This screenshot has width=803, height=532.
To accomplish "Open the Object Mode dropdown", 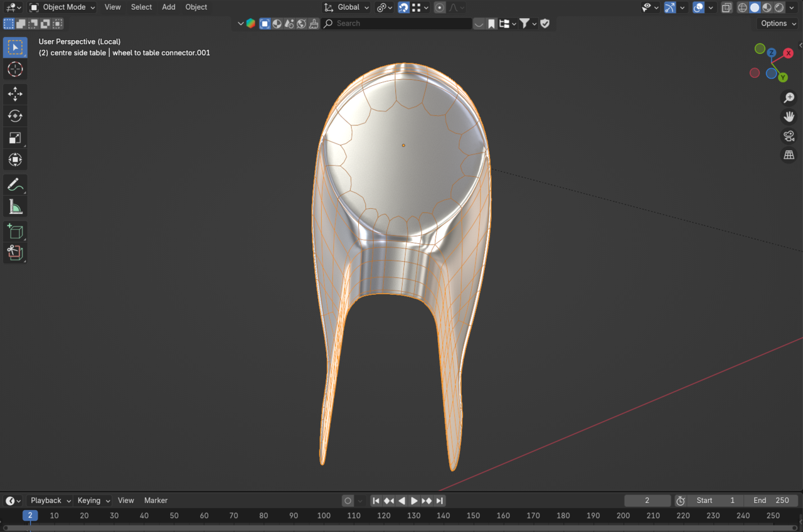I will pyautogui.click(x=61, y=7).
